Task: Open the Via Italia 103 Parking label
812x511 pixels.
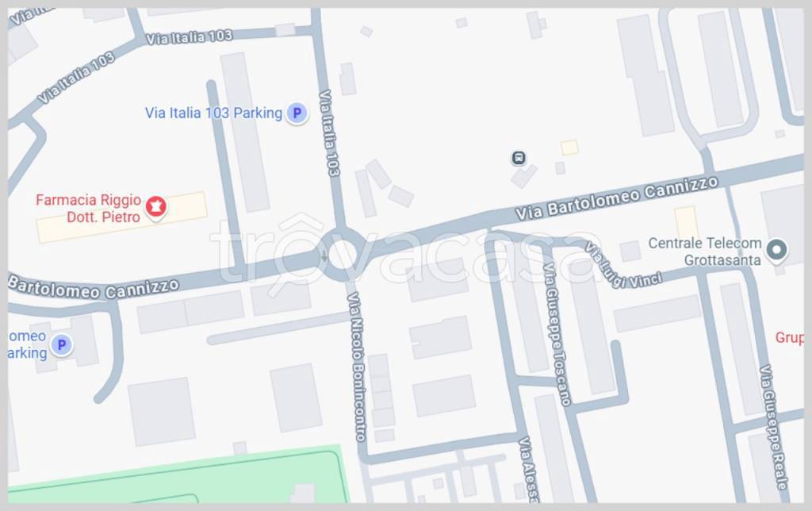Action: coord(213,113)
